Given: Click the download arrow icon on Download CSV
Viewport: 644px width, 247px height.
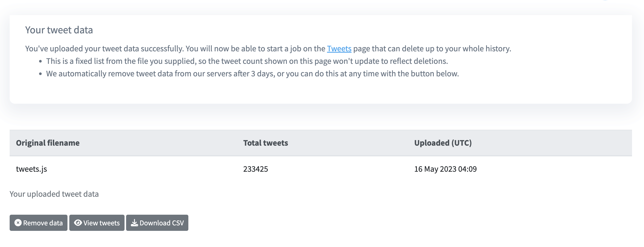Looking at the screenshot, I should pos(134,223).
